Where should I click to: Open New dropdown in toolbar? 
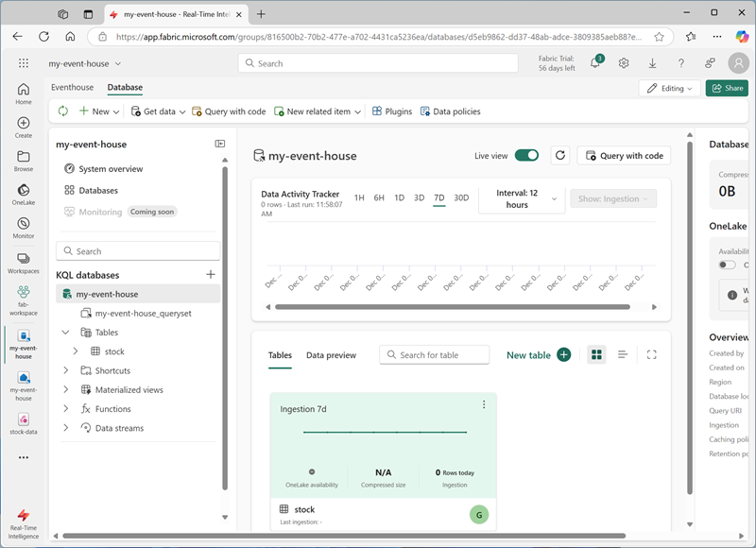[99, 111]
